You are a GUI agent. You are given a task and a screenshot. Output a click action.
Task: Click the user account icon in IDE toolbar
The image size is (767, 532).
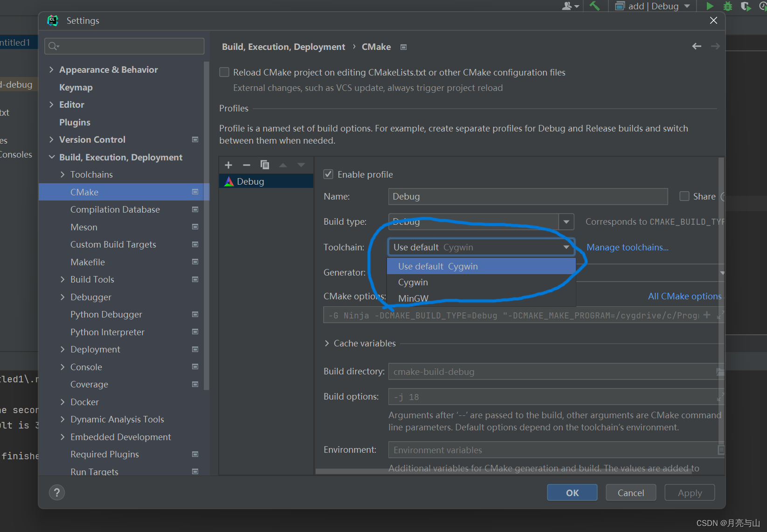[570, 6]
